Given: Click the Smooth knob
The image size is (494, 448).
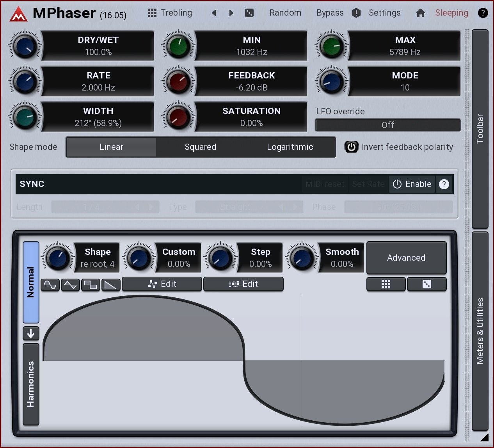Looking at the screenshot, I should coord(302,258).
